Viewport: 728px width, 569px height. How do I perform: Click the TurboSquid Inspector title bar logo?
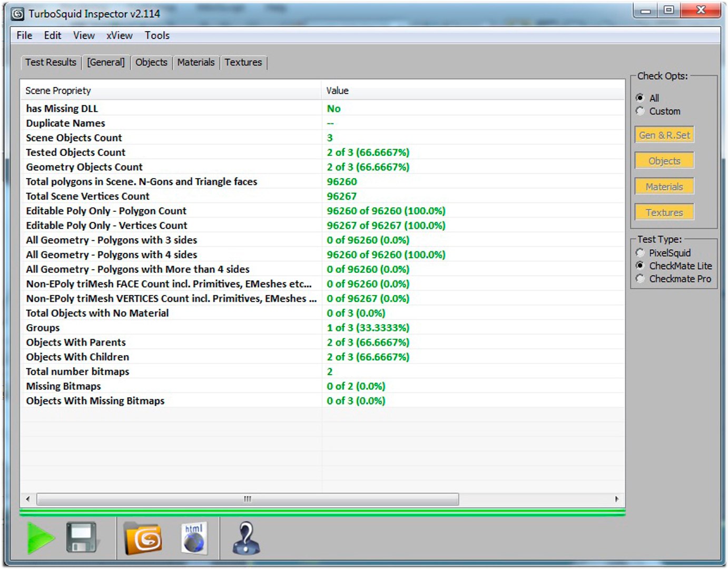pos(18,14)
